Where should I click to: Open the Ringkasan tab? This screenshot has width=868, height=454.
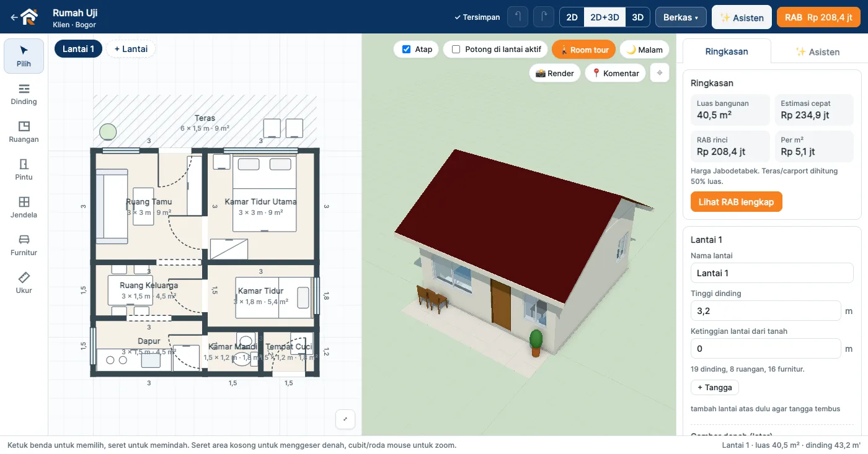(727, 51)
